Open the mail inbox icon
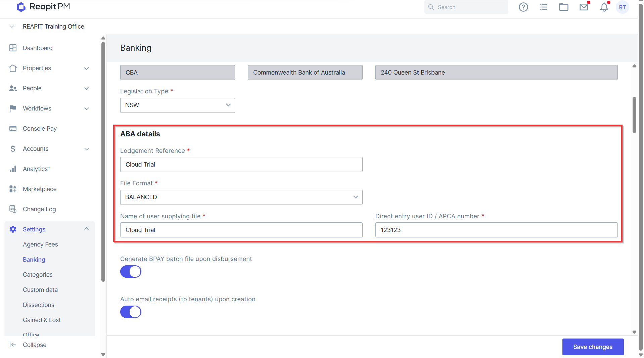Screen dimensions: 644x358 (x=584, y=7)
